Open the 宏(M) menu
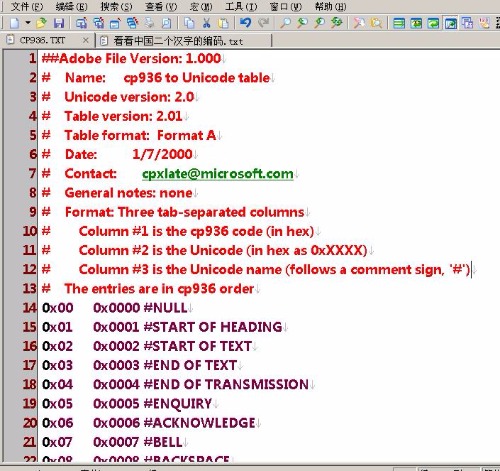500x471 pixels. point(201,7)
